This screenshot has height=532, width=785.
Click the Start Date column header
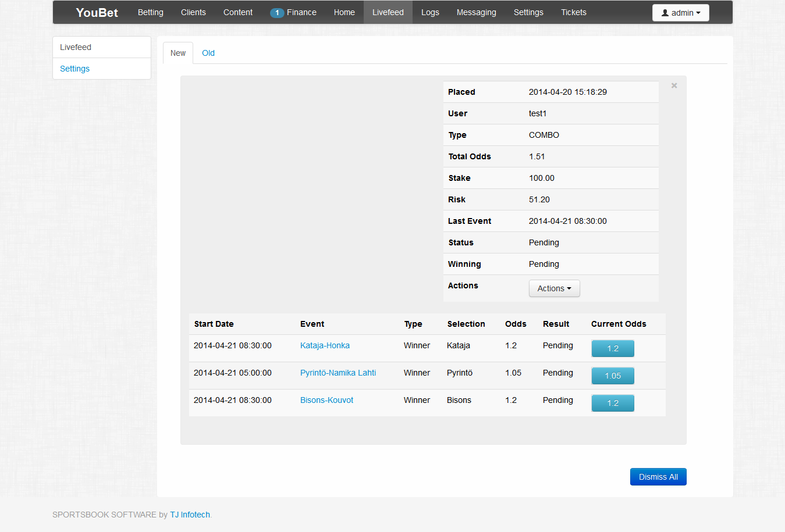[214, 324]
